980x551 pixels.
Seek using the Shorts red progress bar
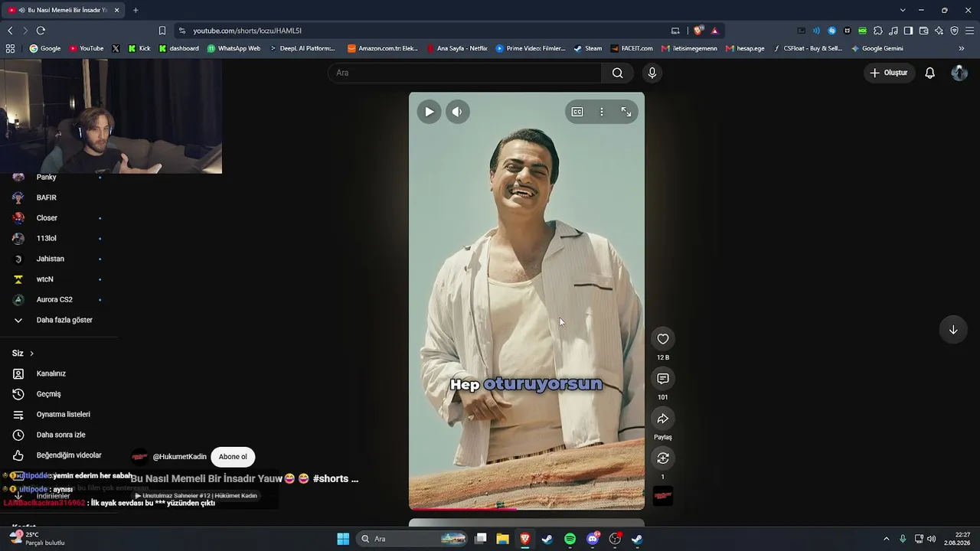coord(527,508)
